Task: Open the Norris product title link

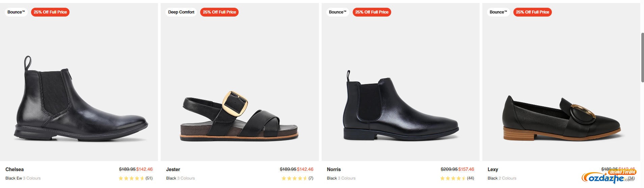Action: point(334,169)
